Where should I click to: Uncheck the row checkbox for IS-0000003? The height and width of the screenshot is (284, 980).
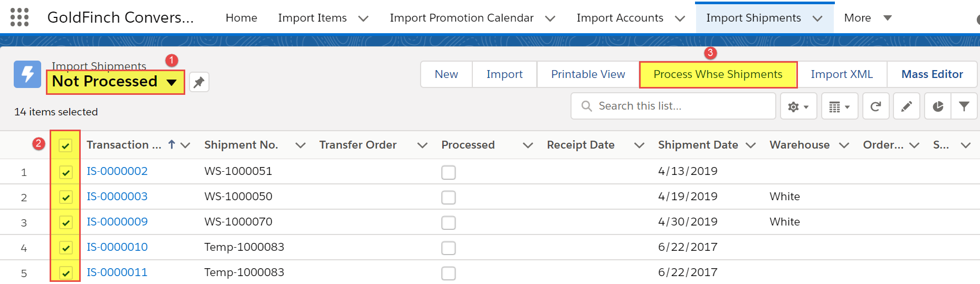point(65,198)
